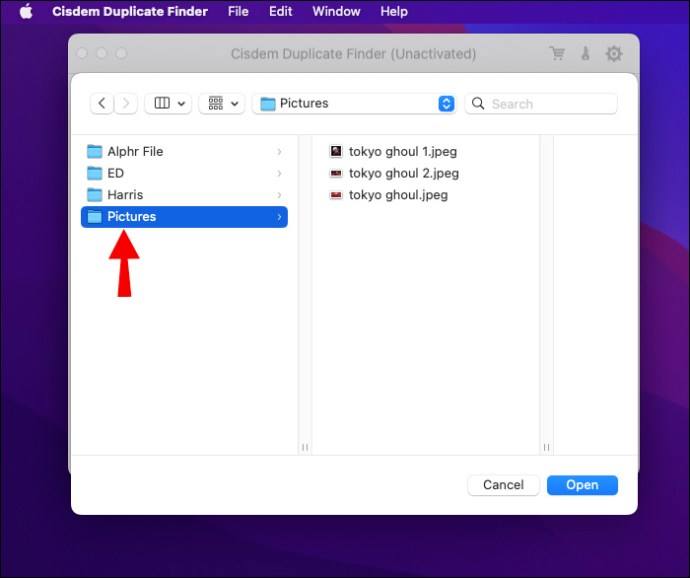Click the Open button
Viewport: 690px width, 578px height.
[582, 485]
